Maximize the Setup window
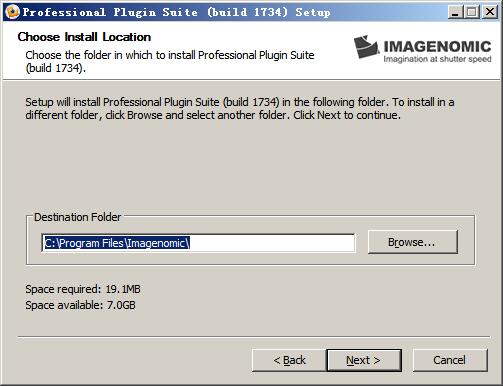Screen dimensions: 503x386 pos(472,12)
